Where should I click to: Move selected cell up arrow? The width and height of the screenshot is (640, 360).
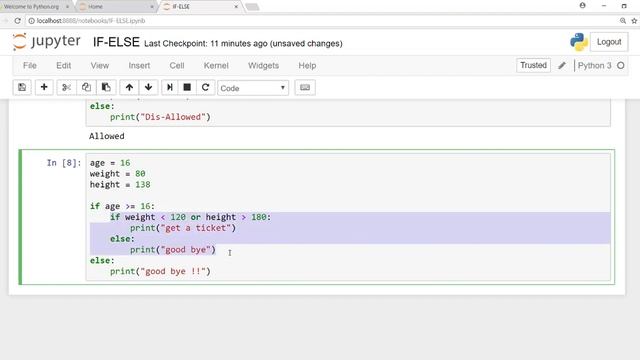pos(129,87)
